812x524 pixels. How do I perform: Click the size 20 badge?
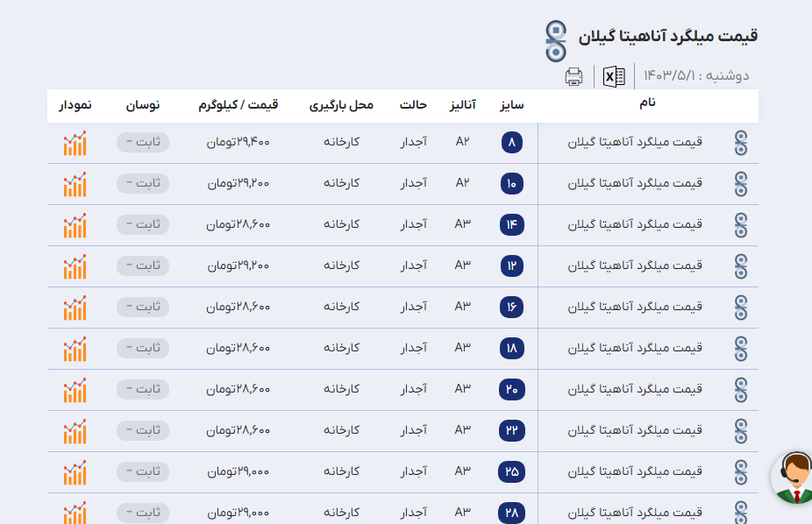pyautogui.click(x=512, y=390)
